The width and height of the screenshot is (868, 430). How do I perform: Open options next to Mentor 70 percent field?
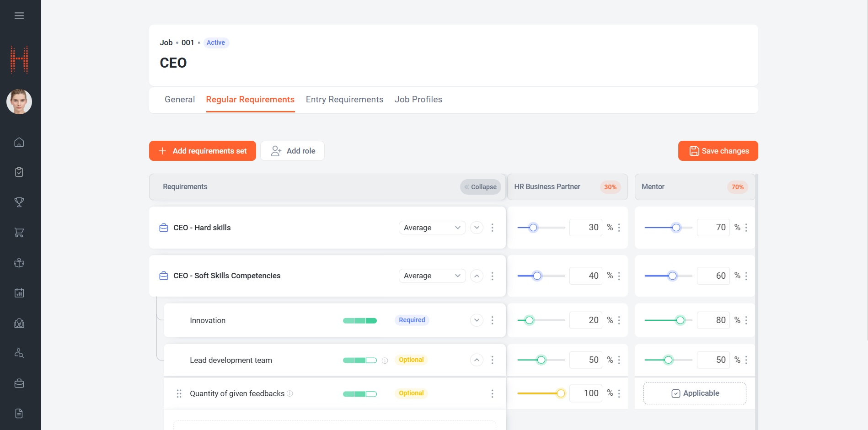746,228
